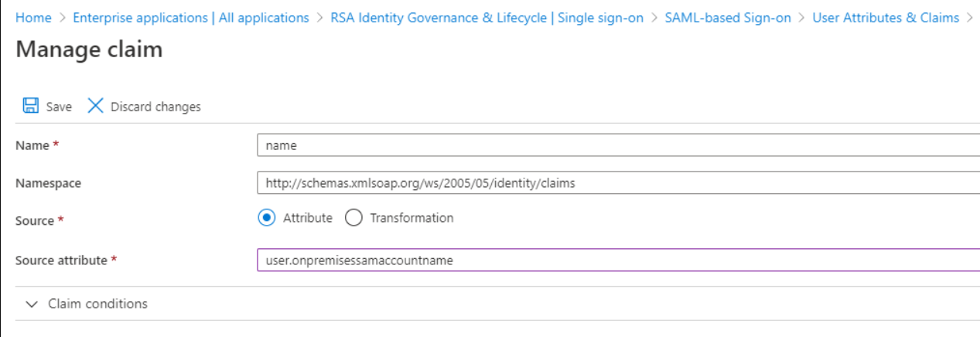Click the Discard changes X icon

click(x=95, y=106)
